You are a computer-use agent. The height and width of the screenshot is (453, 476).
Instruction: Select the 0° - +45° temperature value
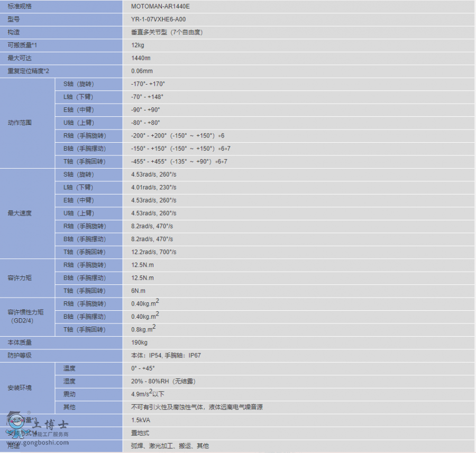[x=143, y=368]
